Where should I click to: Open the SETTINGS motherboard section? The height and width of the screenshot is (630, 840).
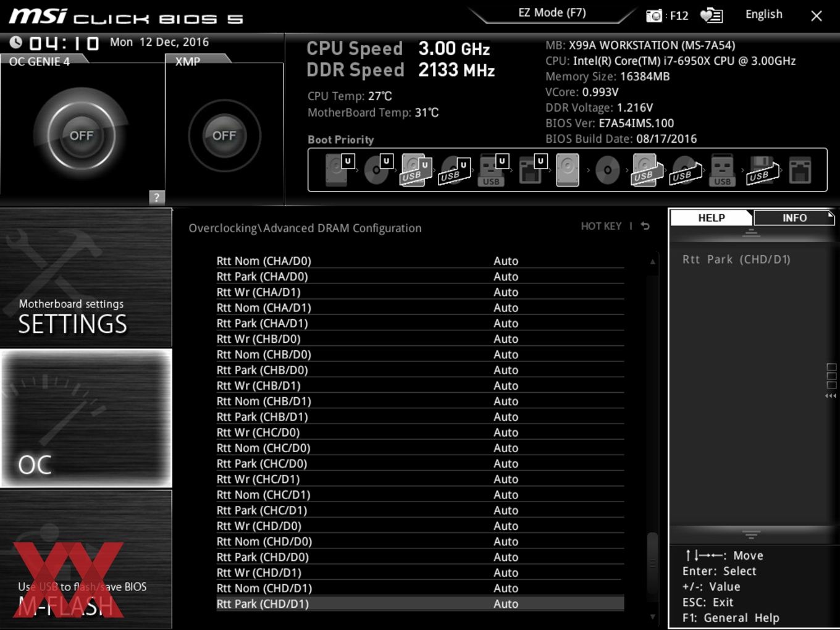coord(86,277)
